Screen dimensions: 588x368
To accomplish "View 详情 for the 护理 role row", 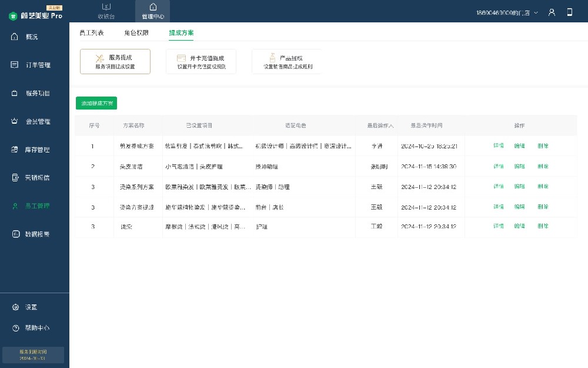I will [499, 226].
